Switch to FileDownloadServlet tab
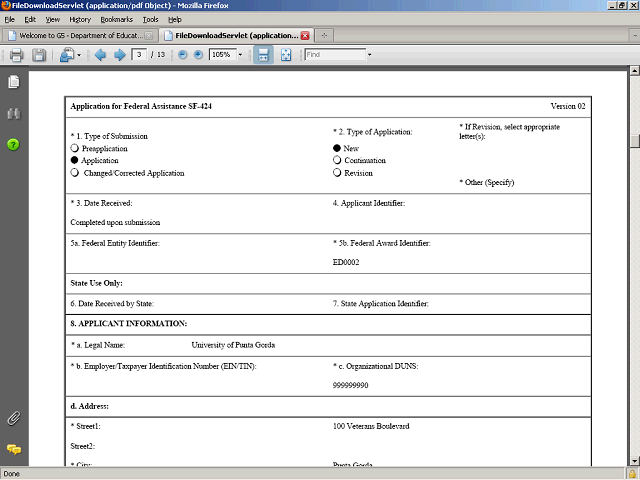The height and width of the screenshot is (480, 640). (236, 36)
